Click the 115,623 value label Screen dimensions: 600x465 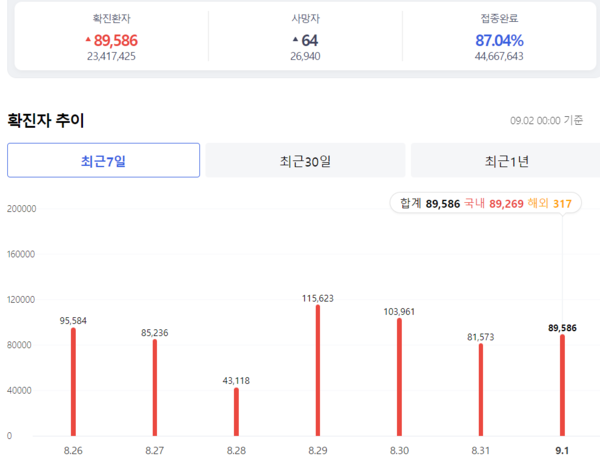pos(318,298)
